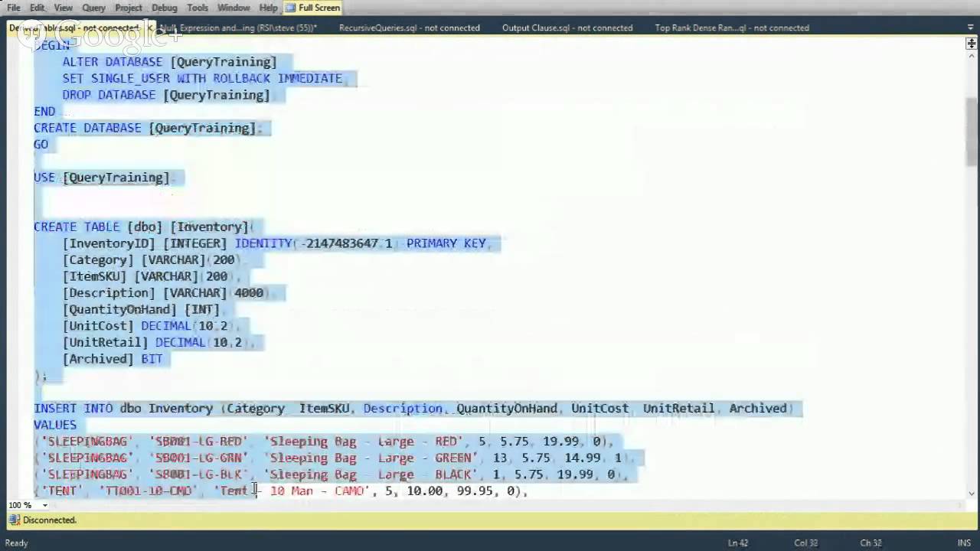Click the 'Col 33' status indicator
The image size is (980, 551).
[805, 543]
